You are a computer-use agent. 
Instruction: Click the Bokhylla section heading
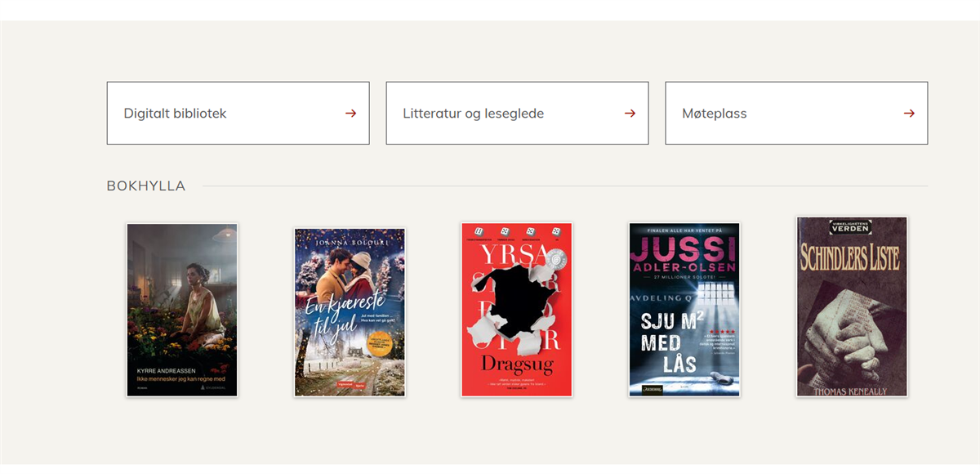[x=146, y=186]
